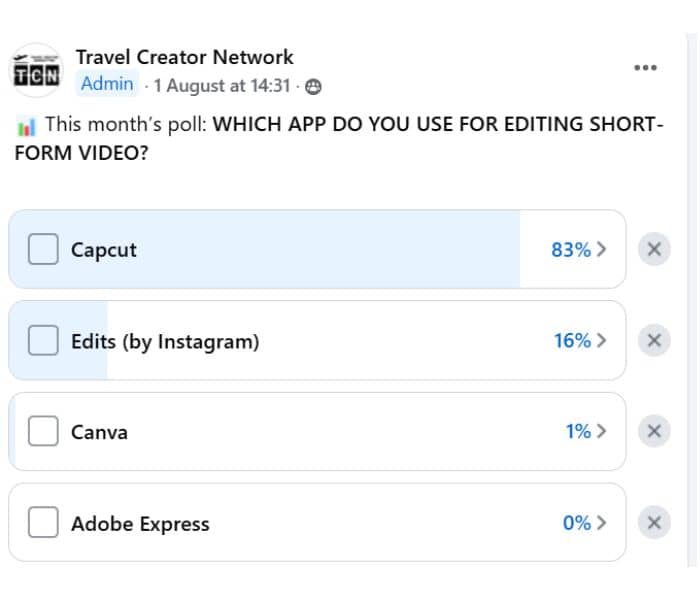
Task: Click the Admin badge label
Action: [107, 83]
